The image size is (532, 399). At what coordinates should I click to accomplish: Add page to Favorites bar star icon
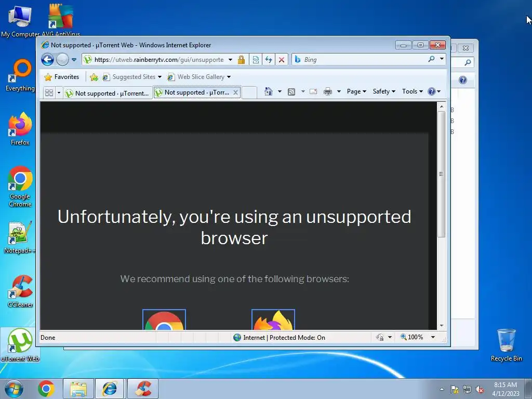coord(94,77)
